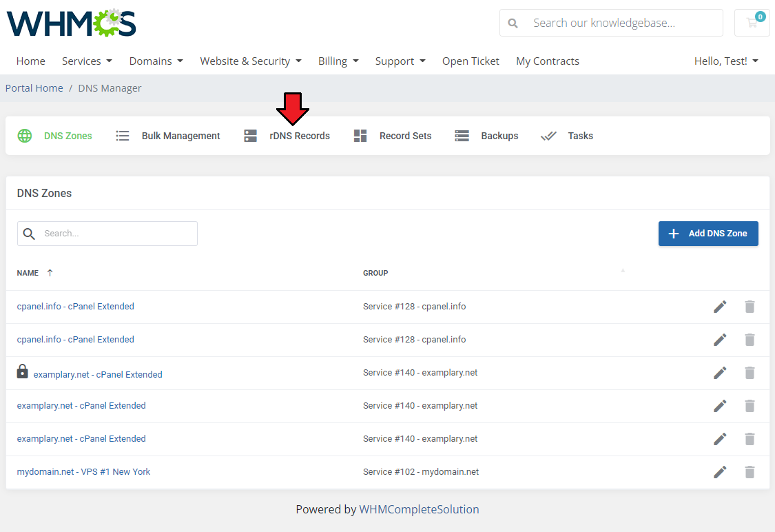
Task: Switch to the Record Sets tab
Action: [x=393, y=136]
